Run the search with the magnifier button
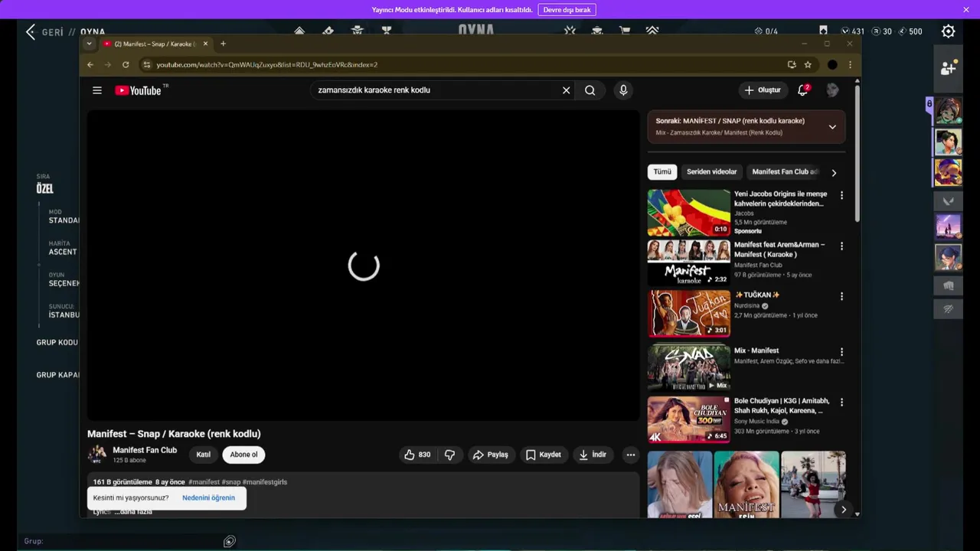Viewport: 980px width, 551px height. [x=590, y=90]
